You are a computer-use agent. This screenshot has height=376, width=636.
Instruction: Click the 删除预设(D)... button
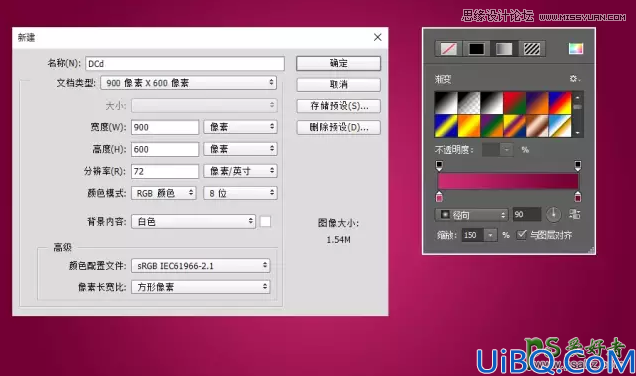(x=339, y=127)
